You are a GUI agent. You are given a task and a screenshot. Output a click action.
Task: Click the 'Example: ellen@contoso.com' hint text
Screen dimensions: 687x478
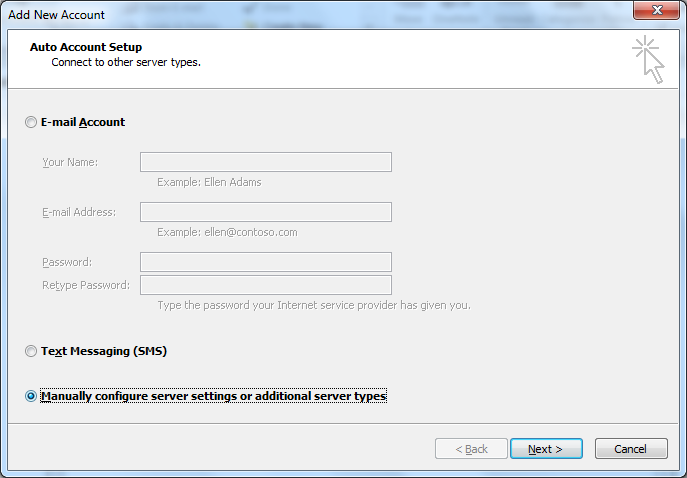point(227,232)
